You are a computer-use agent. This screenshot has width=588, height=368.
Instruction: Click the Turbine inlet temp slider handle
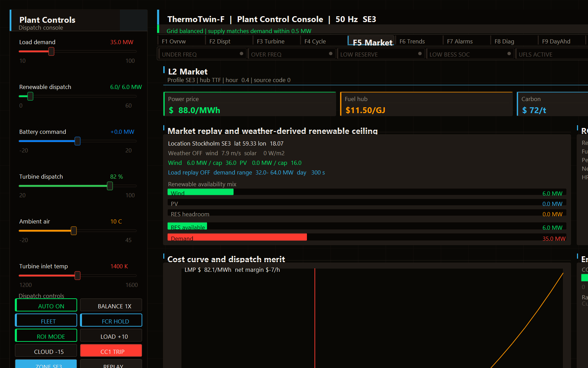[78, 276]
